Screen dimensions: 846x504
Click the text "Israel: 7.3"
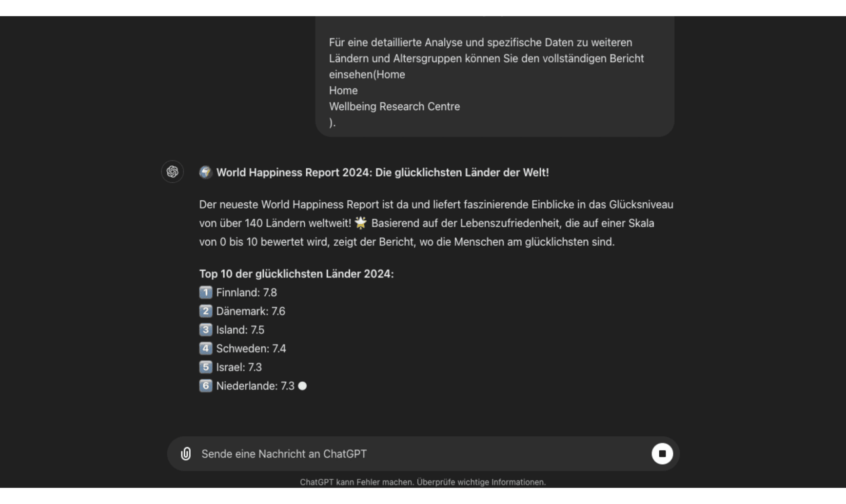pos(239,367)
